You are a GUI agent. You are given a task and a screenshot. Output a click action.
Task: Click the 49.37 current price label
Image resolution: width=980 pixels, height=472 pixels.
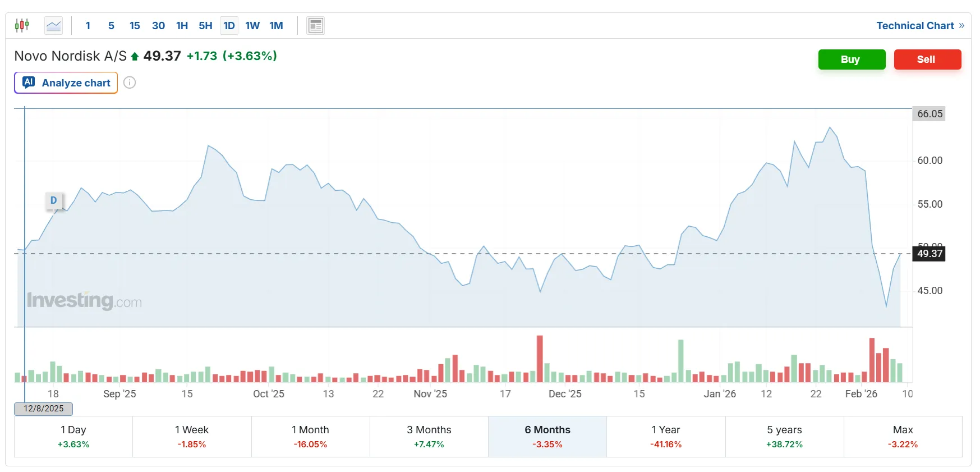pos(929,254)
